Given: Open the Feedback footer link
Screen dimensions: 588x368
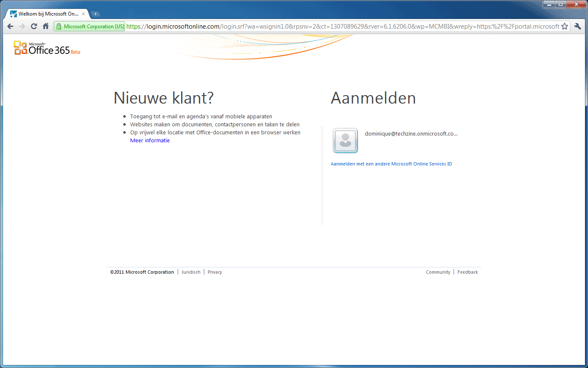Looking at the screenshot, I should pos(468,272).
